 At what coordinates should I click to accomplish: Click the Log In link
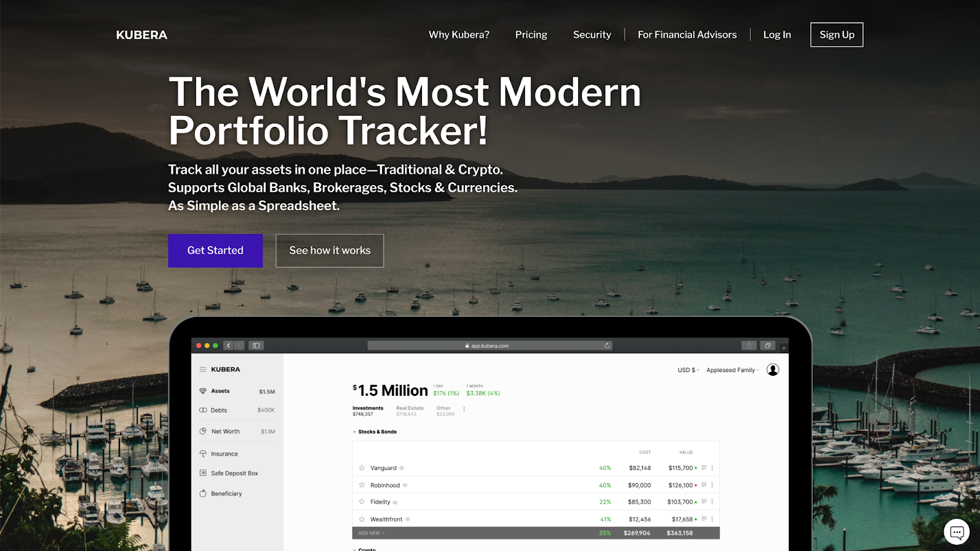777,35
